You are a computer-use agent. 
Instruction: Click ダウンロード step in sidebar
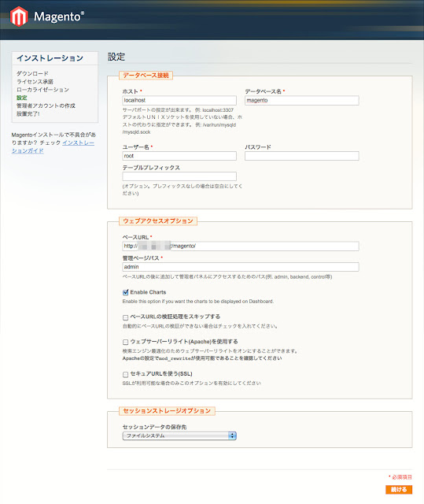pos(32,73)
